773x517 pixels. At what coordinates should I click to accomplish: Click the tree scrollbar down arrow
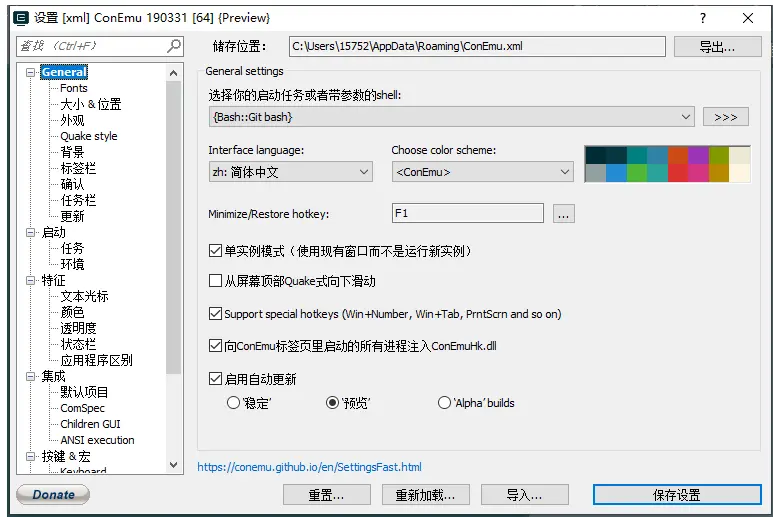pyautogui.click(x=173, y=464)
